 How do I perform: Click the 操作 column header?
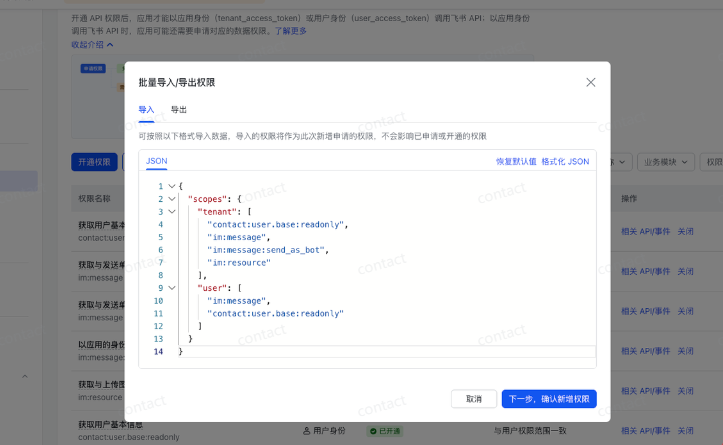click(x=629, y=199)
